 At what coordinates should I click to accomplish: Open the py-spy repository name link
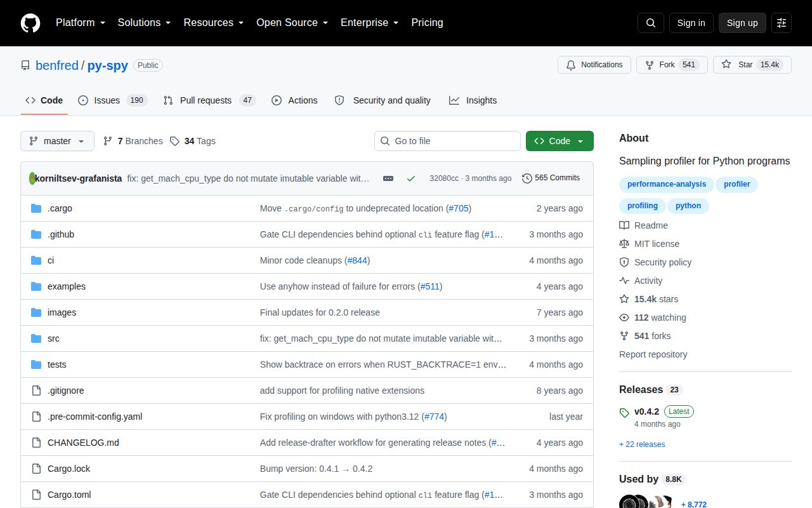pyautogui.click(x=108, y=65)
